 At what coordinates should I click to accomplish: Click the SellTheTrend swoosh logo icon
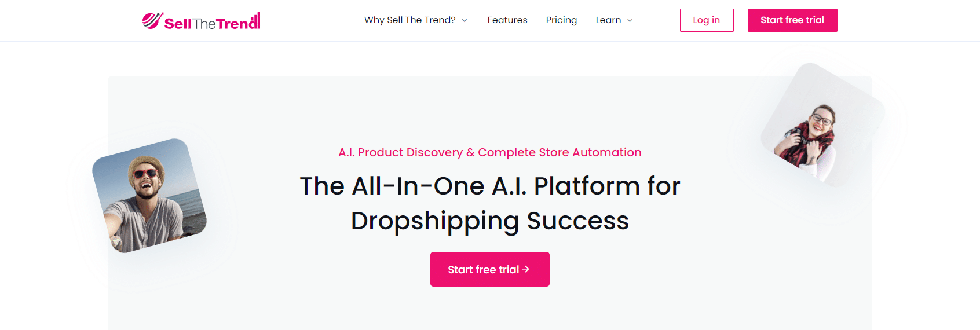pos(152,20)
